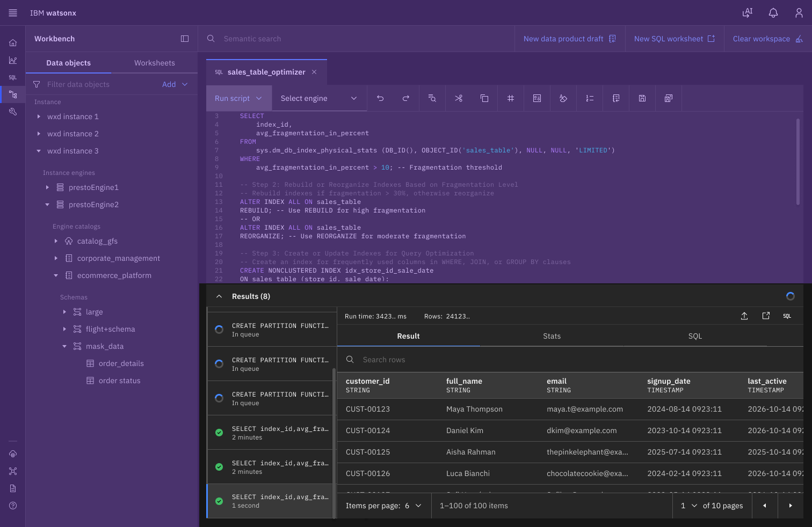Click the Search rows field

(x=570, y=360)
